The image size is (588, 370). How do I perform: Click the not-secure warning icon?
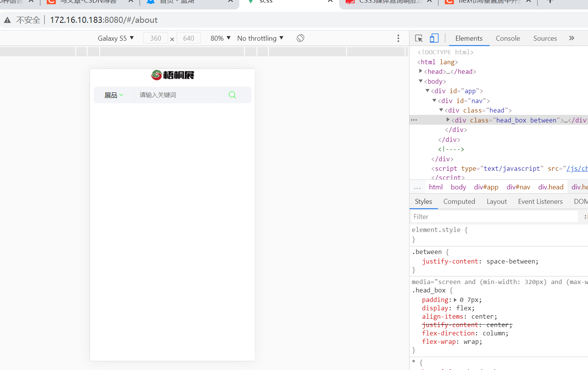click(7, 20)
